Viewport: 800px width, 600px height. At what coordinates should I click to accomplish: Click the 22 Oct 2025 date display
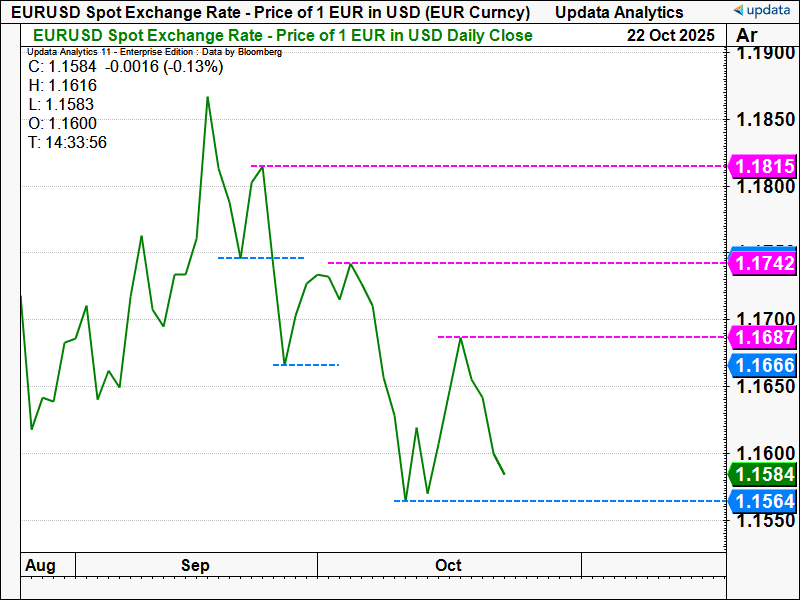pos(671,35)
